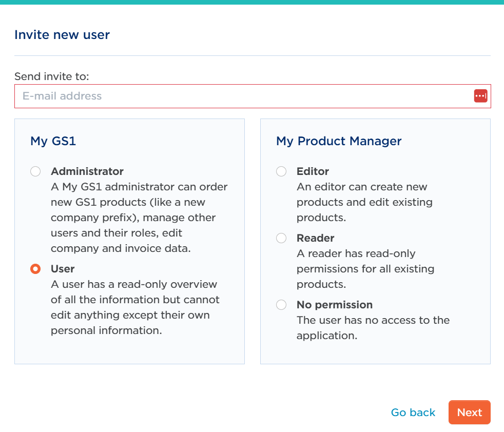Viewport: 504px width, 432px height.
Task: Click the 'Send invite to:' label
Action: pyautogui.click(x=52, y=76)
